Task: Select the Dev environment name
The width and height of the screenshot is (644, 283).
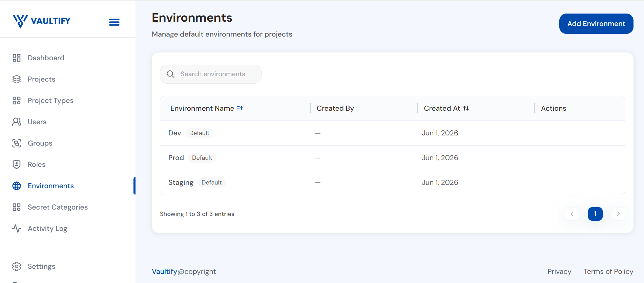Action: (175, 133)
